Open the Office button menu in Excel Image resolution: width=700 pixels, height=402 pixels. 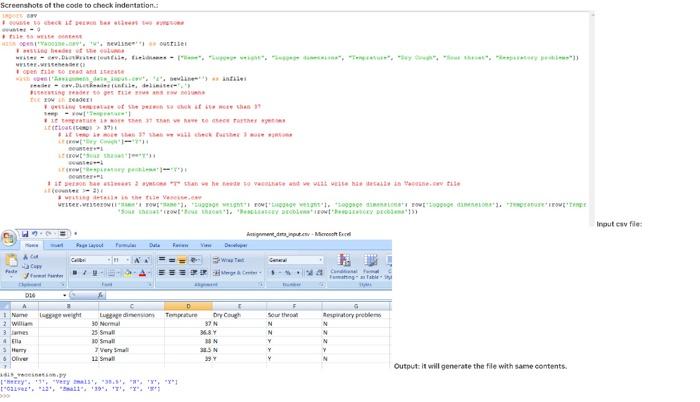(8, 238)
